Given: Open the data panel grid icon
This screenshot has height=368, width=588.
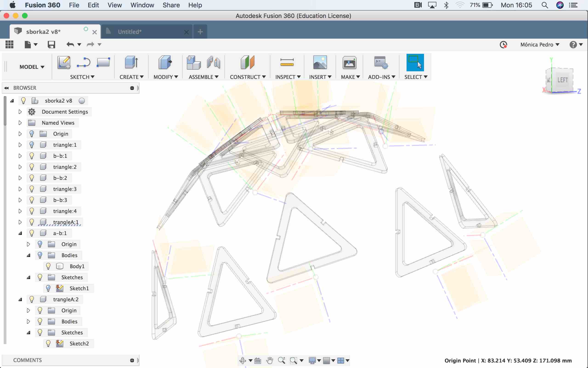Looking at the screenshot, I should tap(9, 45).
